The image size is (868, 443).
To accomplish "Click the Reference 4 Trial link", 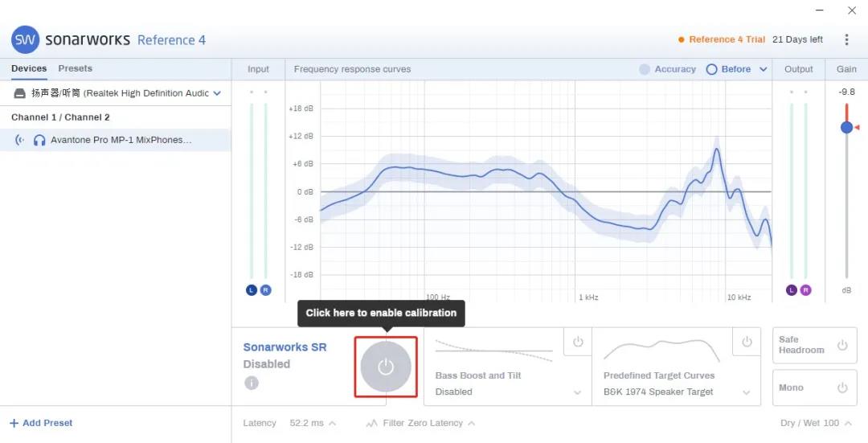I will coord(727,39).
